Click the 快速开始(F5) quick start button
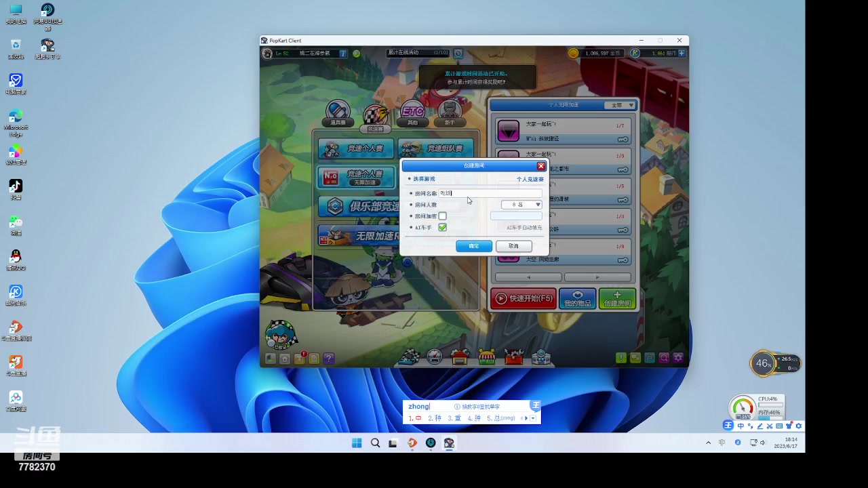868x488 pixels. [x=524, y=299]
